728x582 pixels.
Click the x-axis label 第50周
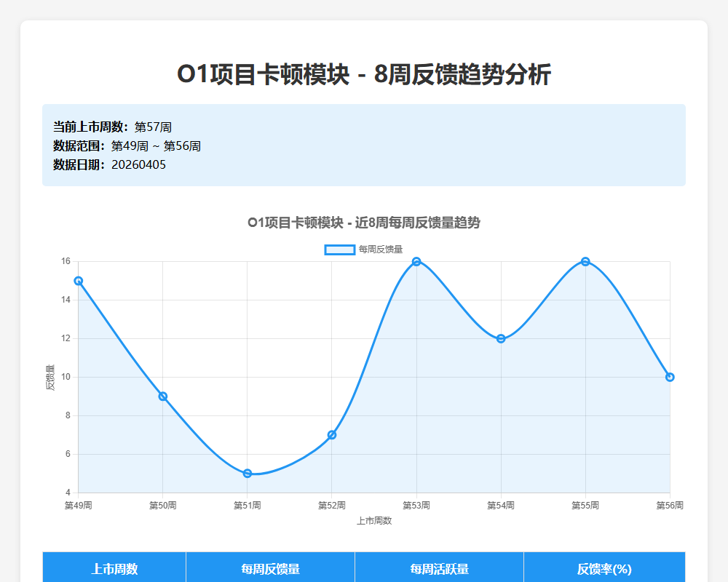pyautogui.click(x=163, y=506)
